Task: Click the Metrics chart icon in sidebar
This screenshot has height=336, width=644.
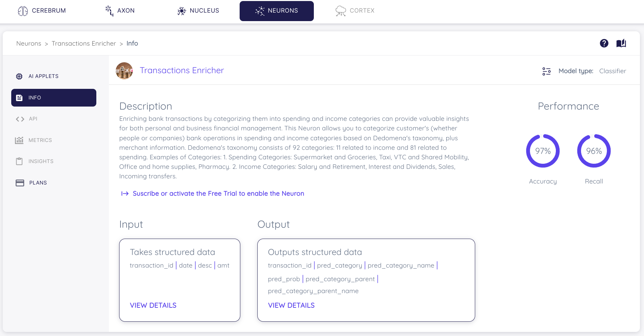Action: [19, 140]
